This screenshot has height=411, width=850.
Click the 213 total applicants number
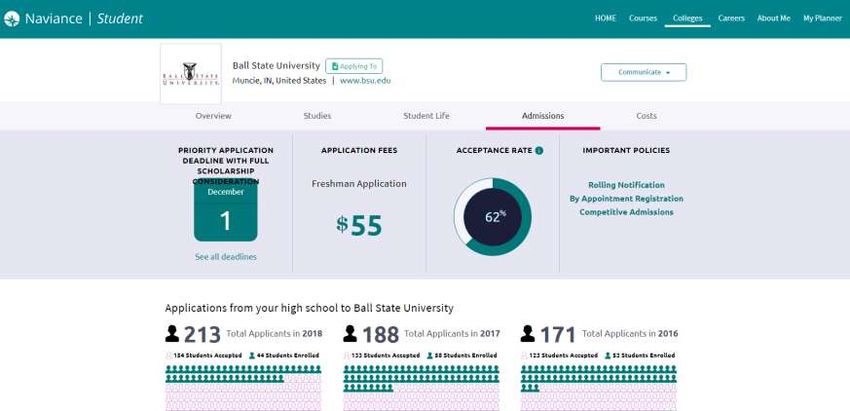[x=202, y=335]
